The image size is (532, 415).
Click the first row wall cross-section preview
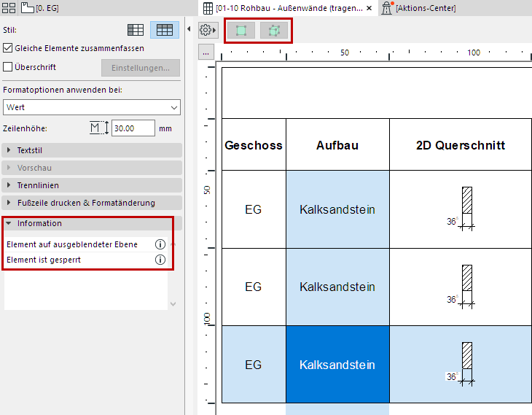461,209
